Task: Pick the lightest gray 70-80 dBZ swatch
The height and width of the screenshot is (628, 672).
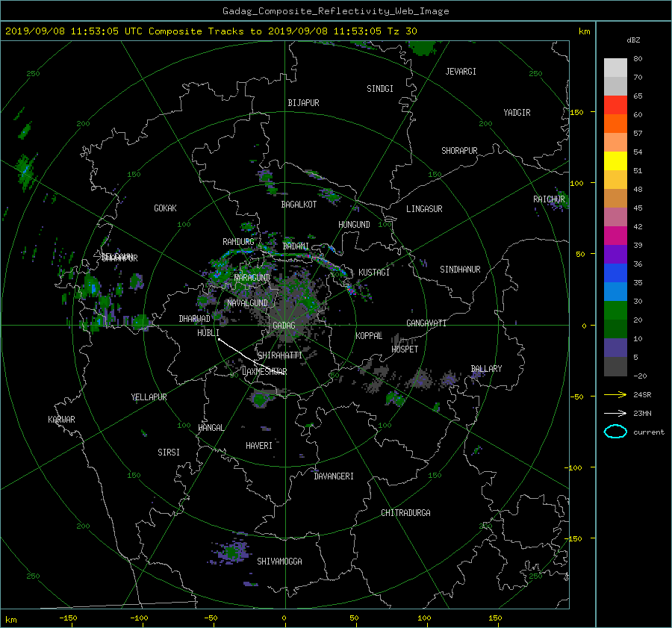Action: pos(615,68)
